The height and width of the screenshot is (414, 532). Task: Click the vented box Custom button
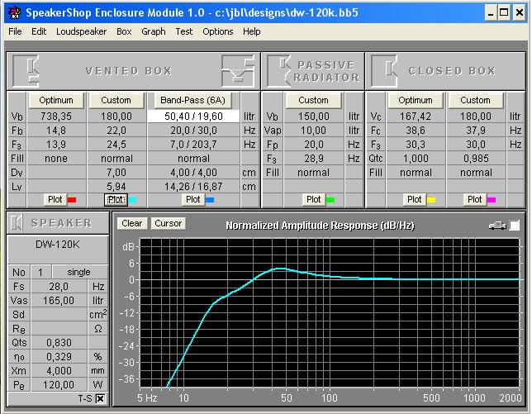coord(116,100)
